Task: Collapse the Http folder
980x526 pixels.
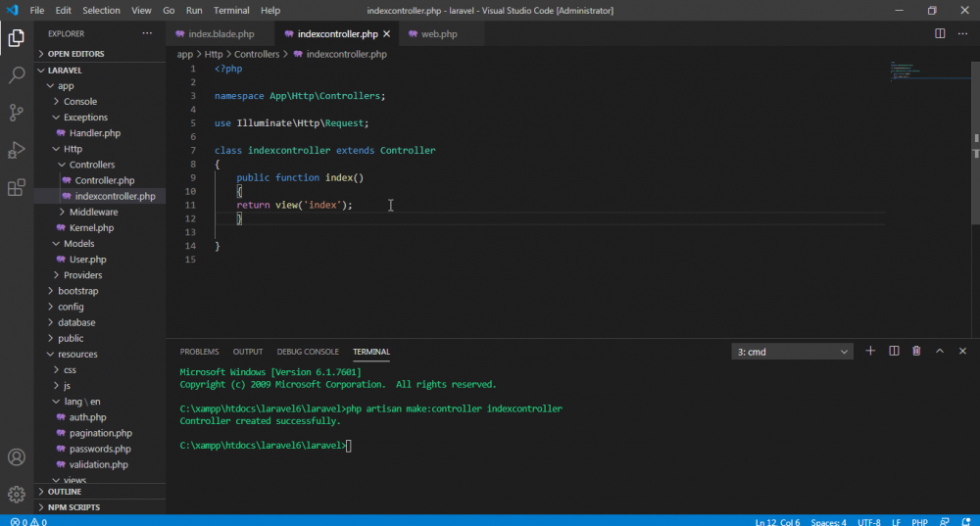Action: point(100,149)
